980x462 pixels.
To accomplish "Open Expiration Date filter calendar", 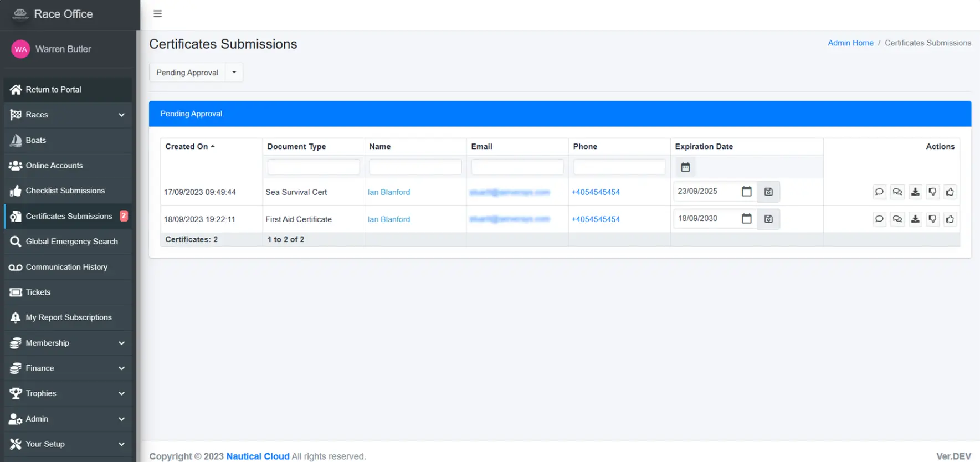I will point(685,167).
